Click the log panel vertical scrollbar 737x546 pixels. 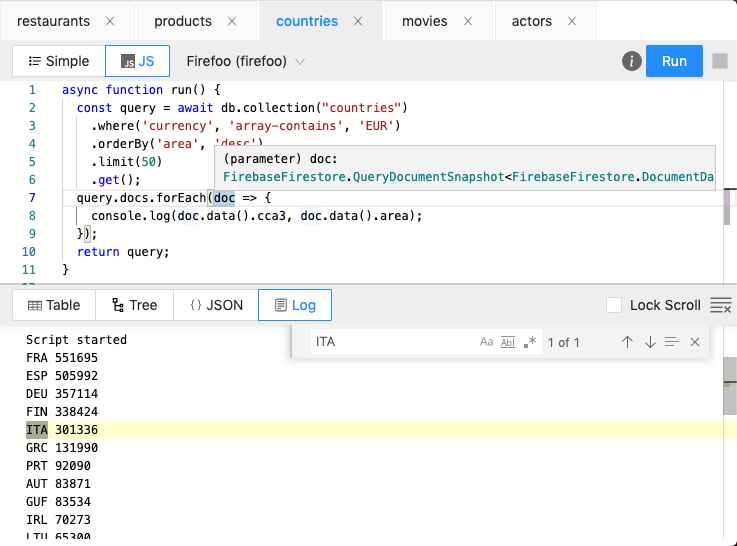pos(729,386)
